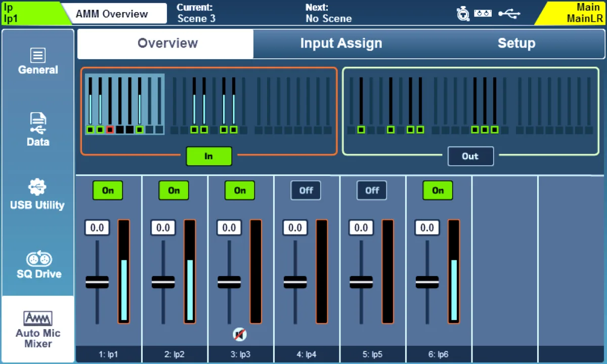Viewport: 607px width, 364px height.
Task: Switch to the Setup tab
Action: click(x=516, y=43)
